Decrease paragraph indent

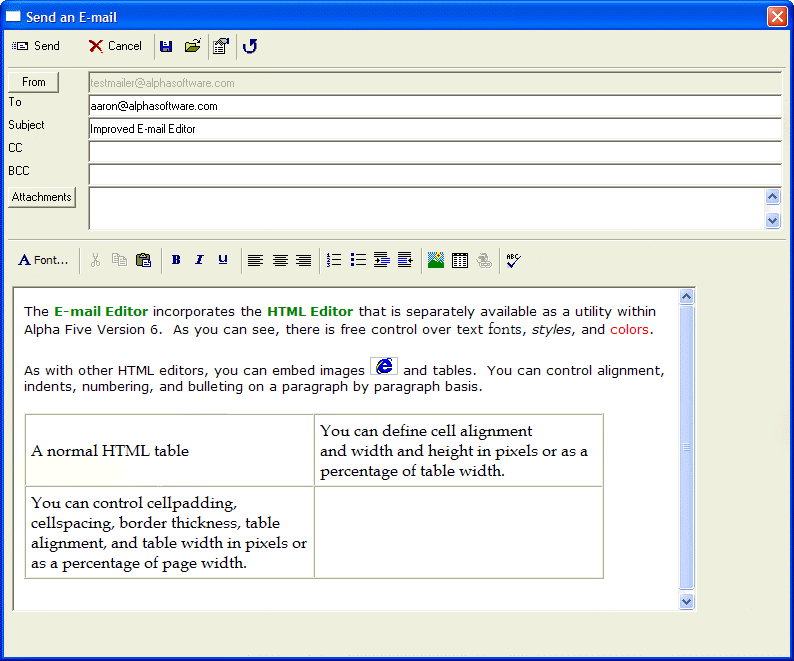pyautogui.click(x=405, y=260)
